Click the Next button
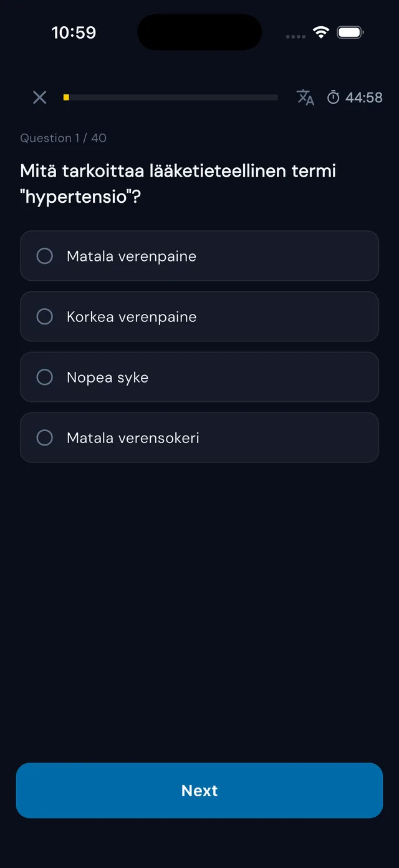 point(199,790)
